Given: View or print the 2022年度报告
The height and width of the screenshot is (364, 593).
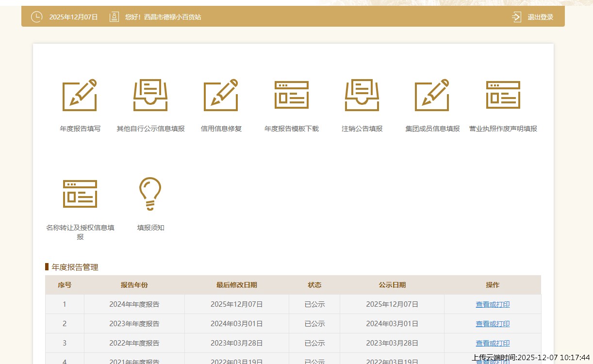Looking at the screenshot, I should coord(493,343).
